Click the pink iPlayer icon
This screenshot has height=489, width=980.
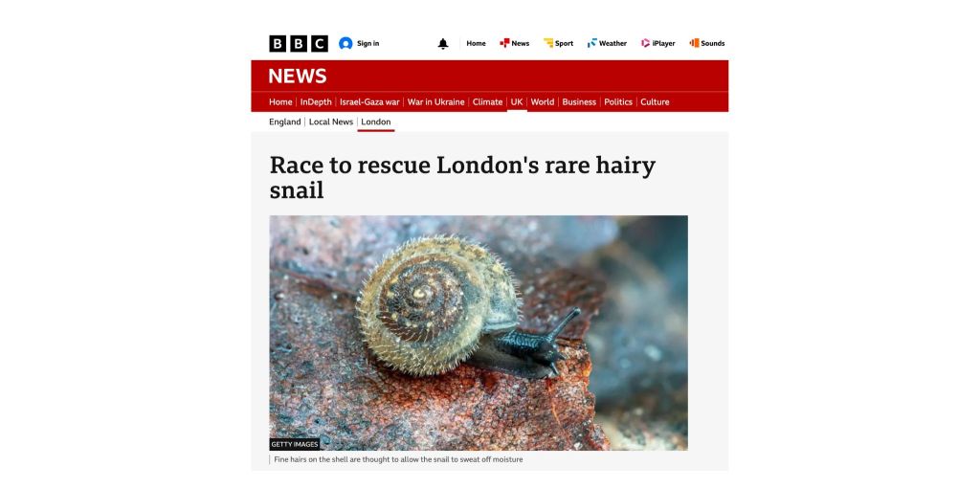[645, 43]
